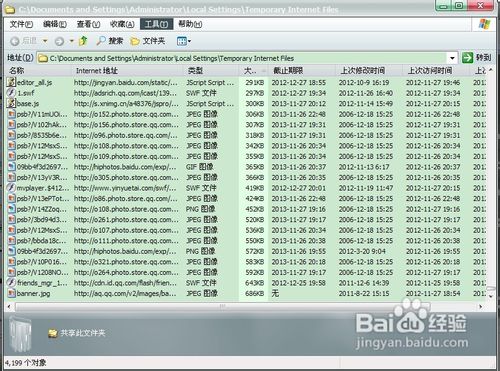Select the psb?/8535b6e file row
Screen dimensions: 500x371
[246, 135]
